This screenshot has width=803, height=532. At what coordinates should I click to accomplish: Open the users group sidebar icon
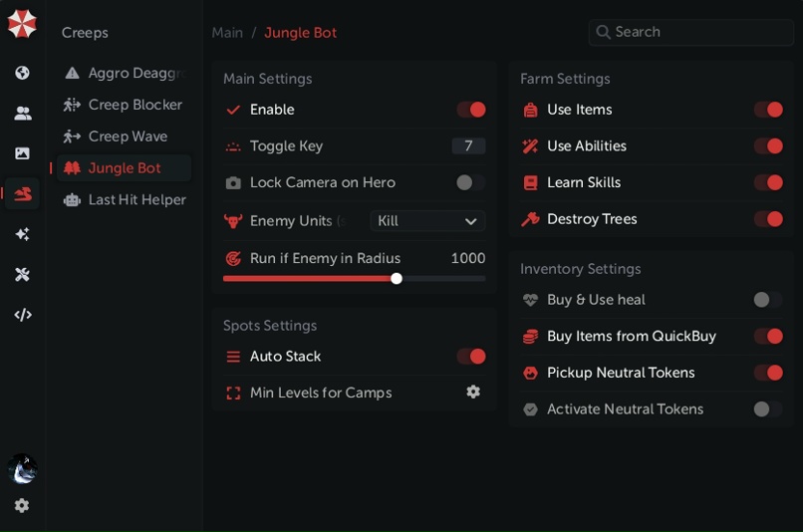point(22,114)
